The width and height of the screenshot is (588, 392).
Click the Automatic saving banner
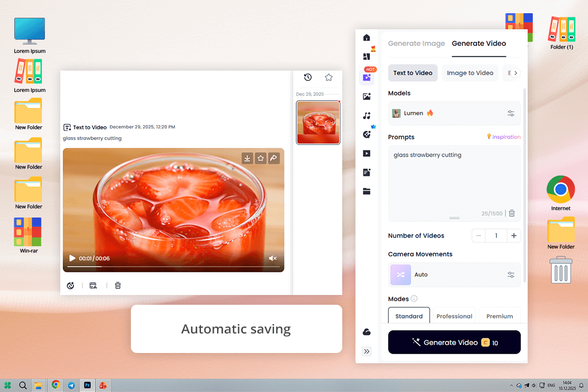point(236,329)
